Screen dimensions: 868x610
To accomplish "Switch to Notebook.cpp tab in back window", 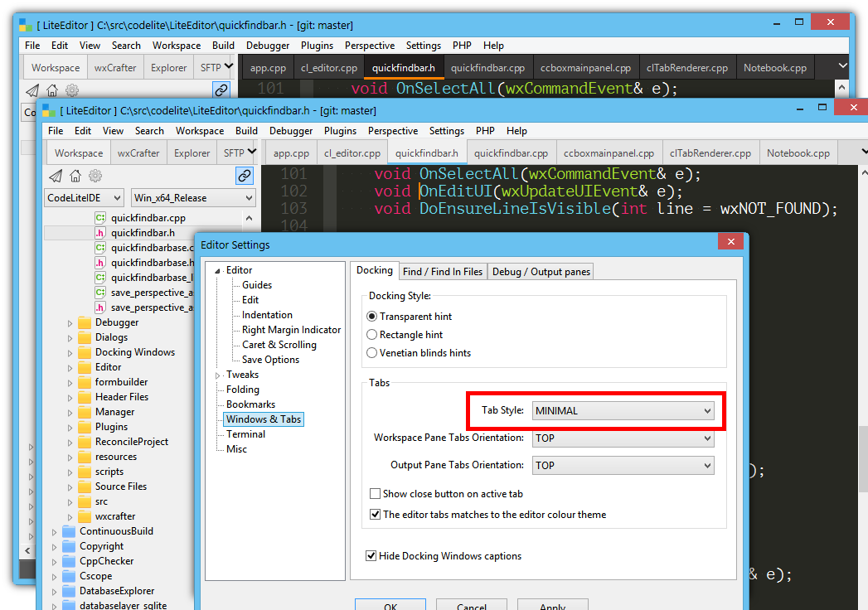I will pos(774,67).
